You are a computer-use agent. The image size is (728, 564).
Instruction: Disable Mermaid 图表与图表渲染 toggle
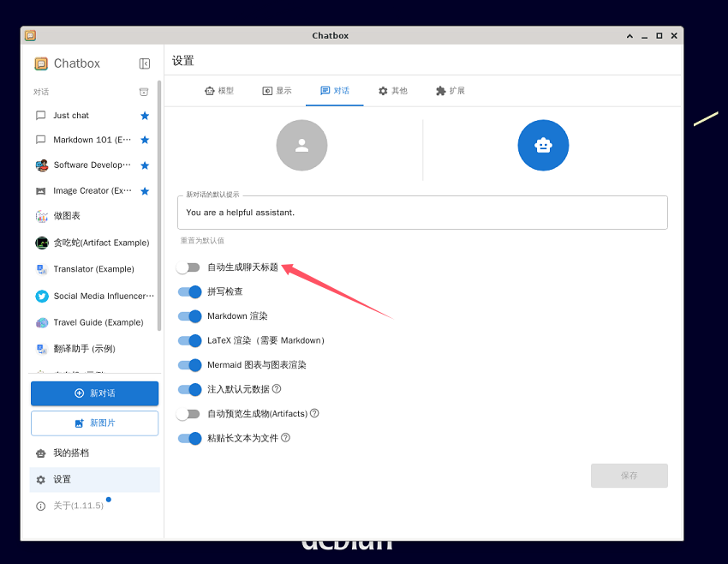pyautogui.click(x=189, y=365)
